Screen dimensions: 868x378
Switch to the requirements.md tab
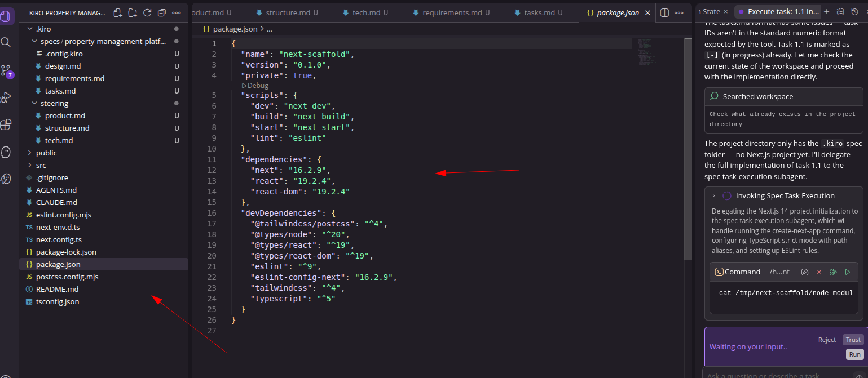(x=455, y=12)
